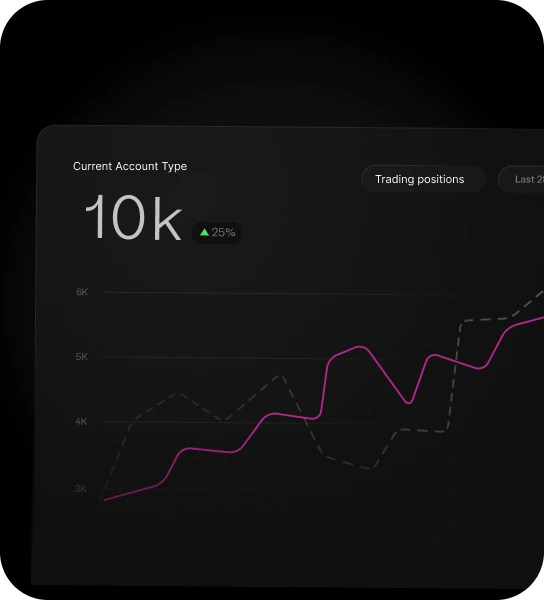544x600 pixels.
Task: Open the partly visible Last period dropdown
Action: coord(521,179)
